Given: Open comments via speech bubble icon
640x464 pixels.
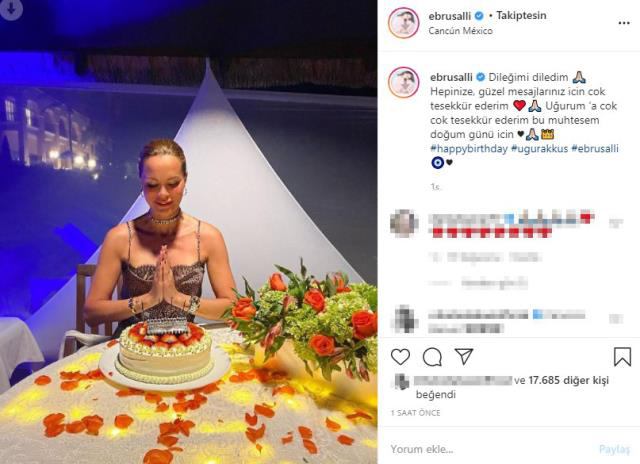Looking at the screenshot, I should coord(432,357).
